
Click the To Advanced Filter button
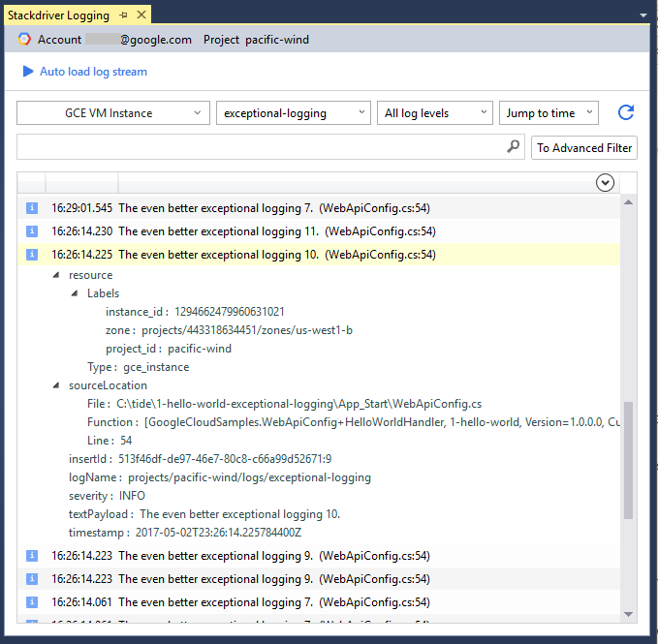[584, 148]
